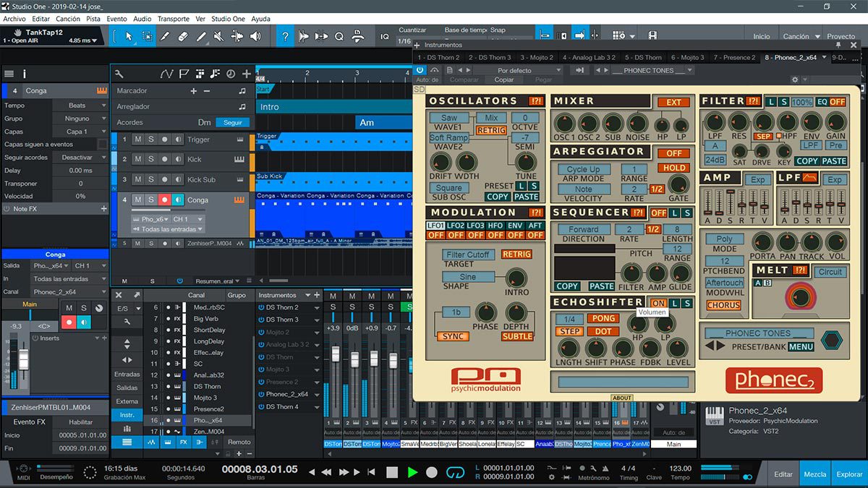Switch to the 3 - Mojito 2 tab

(536, 57)
